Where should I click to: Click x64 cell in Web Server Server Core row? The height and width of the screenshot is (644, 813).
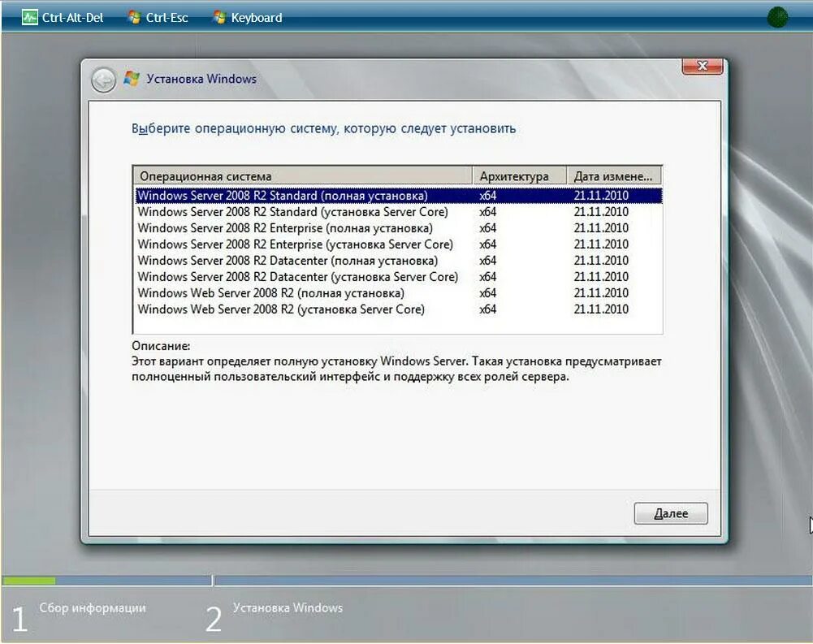point(487,309)
